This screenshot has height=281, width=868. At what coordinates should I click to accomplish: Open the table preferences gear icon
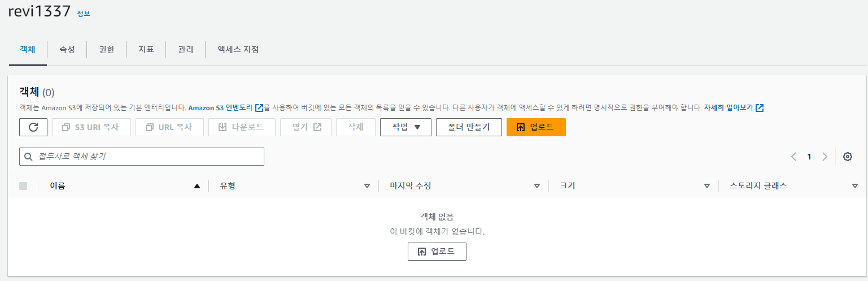pyautogui.click(x=847, y=157)
